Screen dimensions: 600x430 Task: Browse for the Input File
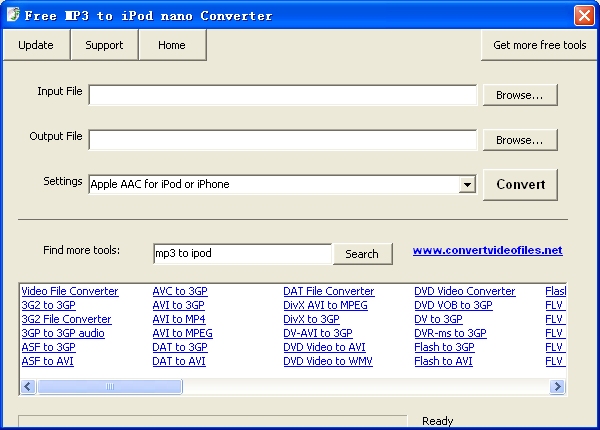520,95
